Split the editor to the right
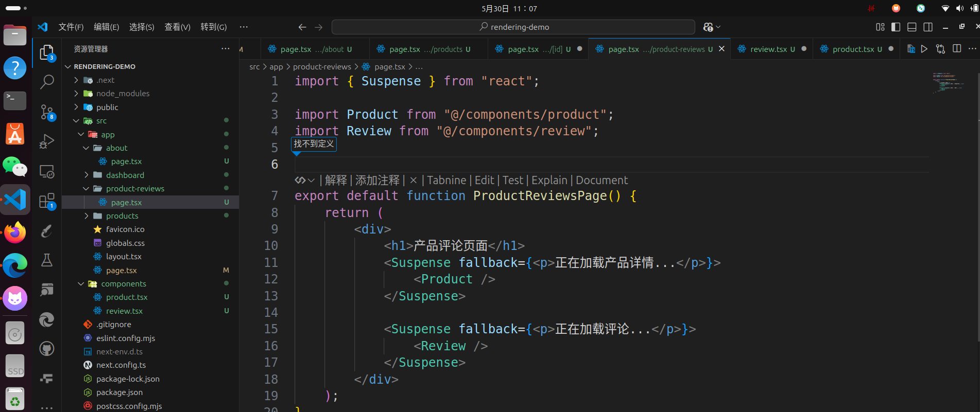Image resolution: width=980 pixels, height=412 pixels. 957,49
